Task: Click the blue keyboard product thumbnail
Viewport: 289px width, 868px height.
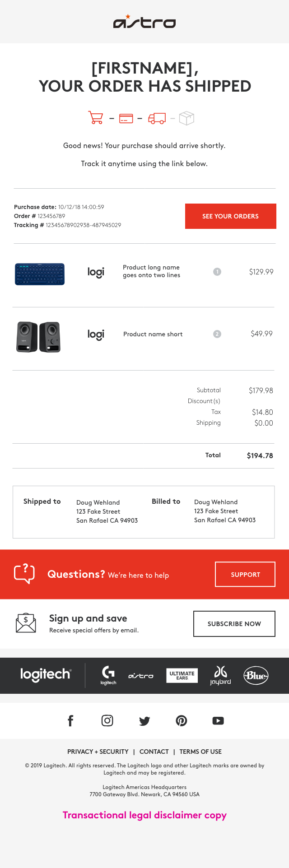Action: [40, 274]
